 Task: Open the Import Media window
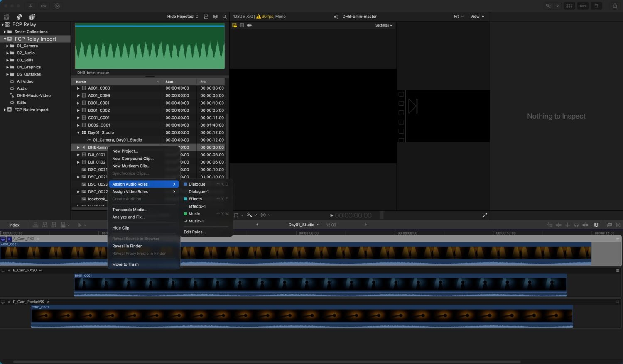[x=30, y=6]
